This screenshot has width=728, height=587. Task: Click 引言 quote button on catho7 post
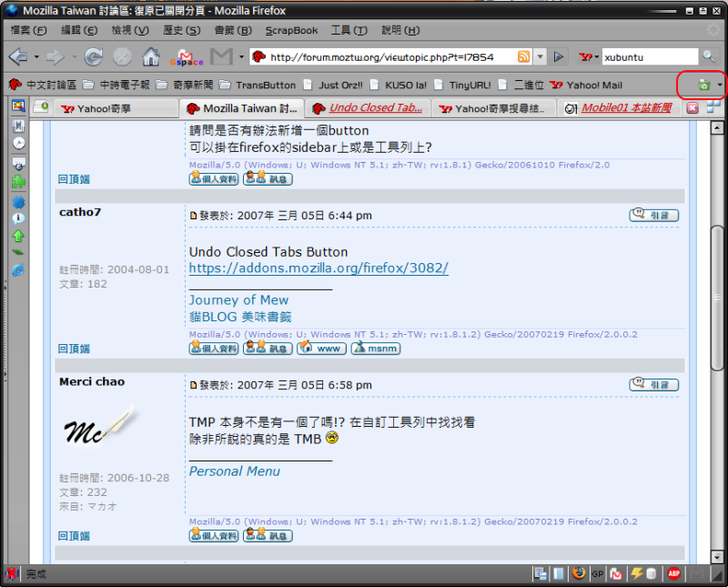coord(653,215)
